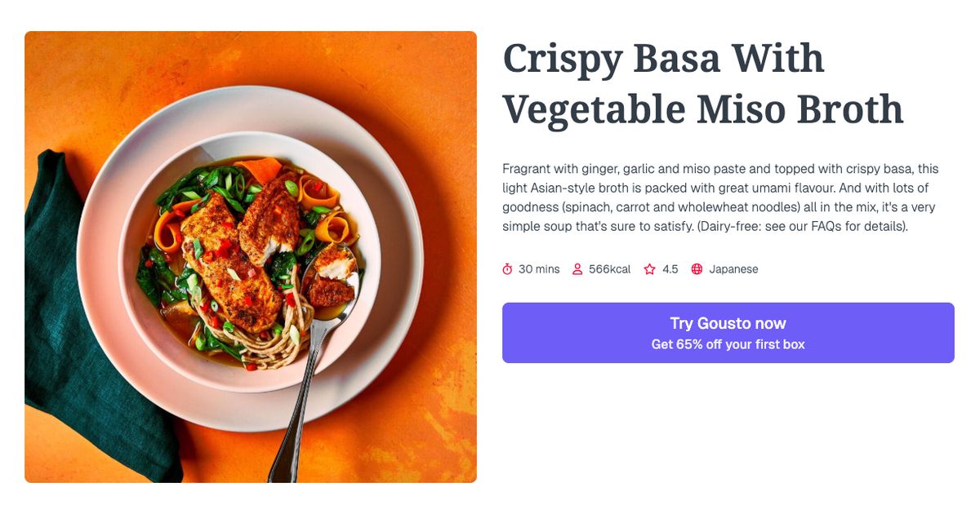Image resolution: width=980 pixels, height=514 pixels.
Task: Click the crispy basa dish photo
Action: [250, 255]
